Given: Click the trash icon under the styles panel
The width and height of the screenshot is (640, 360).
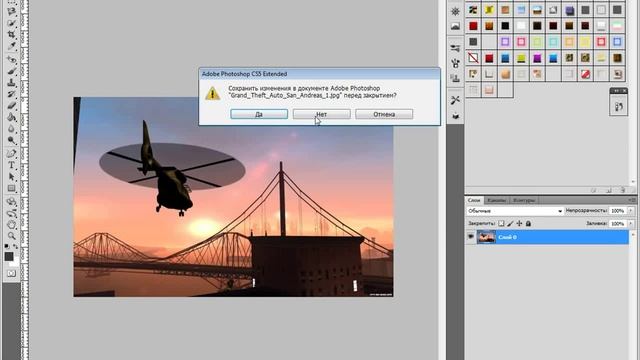Looking at the screenshot, I should coord(623,190).
